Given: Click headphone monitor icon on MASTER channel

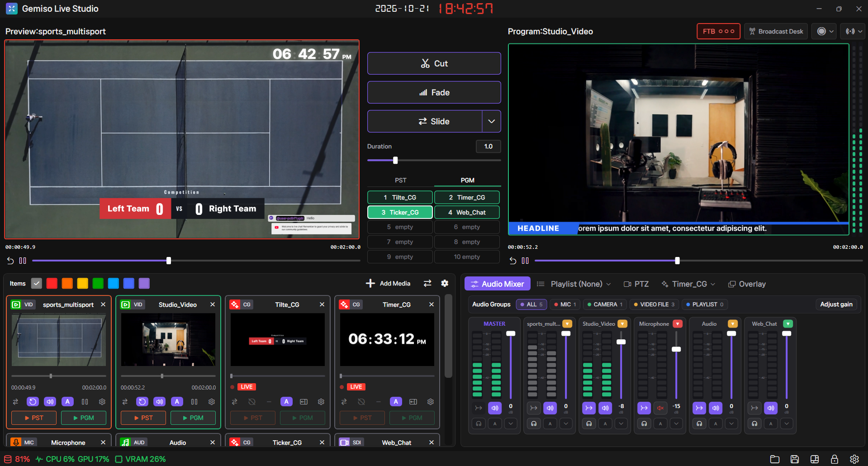Looking at the screenshot, I should tap(479, 424).
